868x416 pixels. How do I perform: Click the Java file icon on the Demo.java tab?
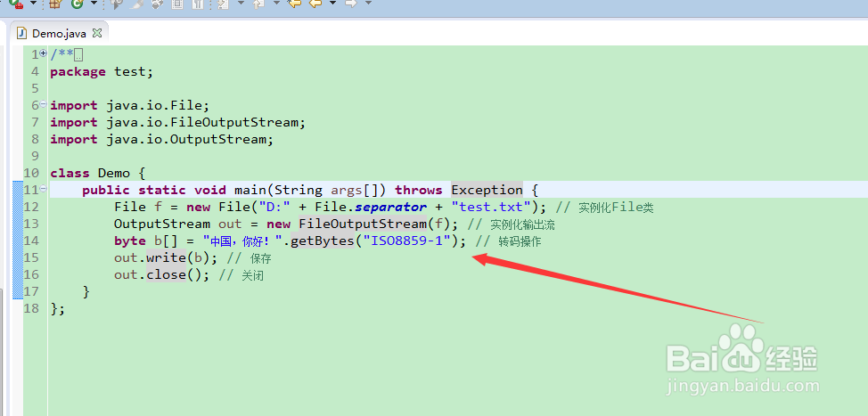click(22, 33)
